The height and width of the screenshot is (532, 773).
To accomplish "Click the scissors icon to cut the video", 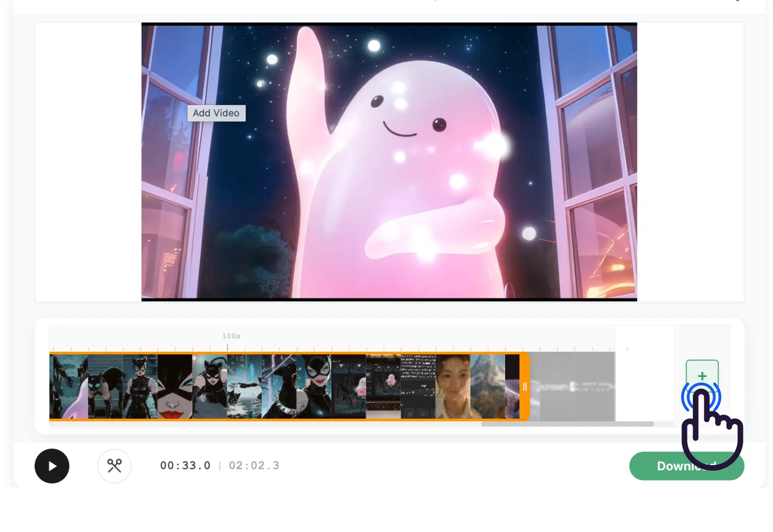I will click(115, 466).
